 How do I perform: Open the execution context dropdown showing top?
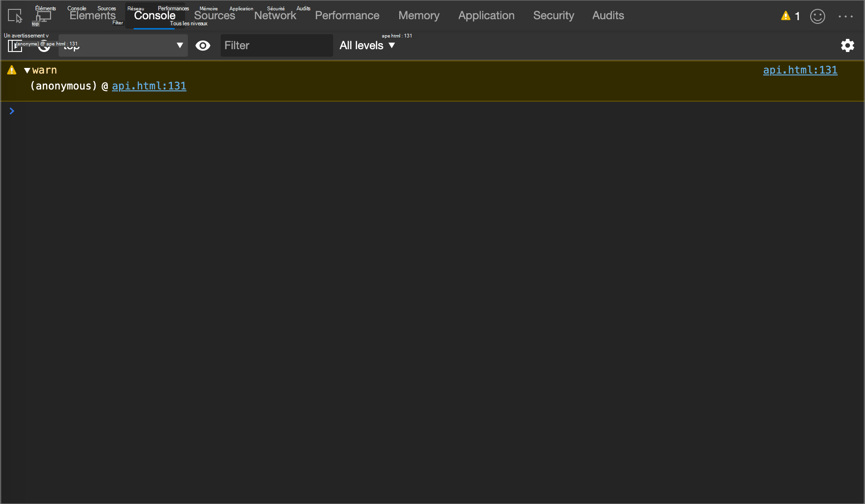click(123, 45)
